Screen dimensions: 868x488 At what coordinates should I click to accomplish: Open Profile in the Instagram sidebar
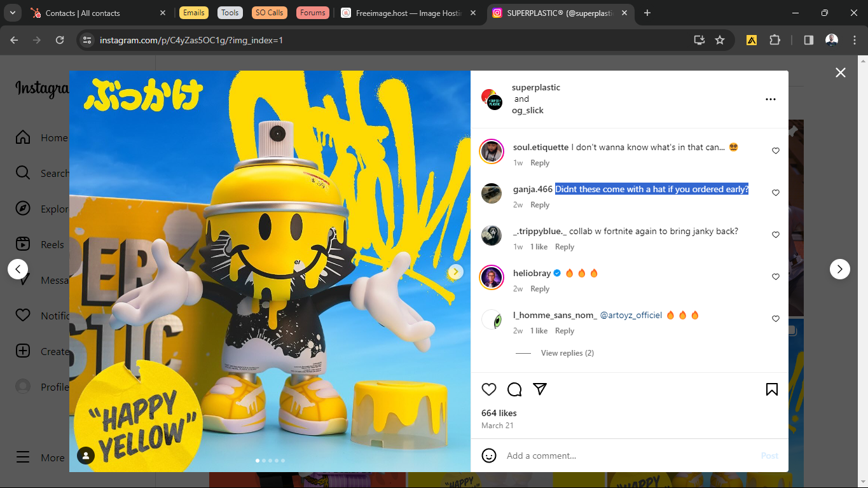pyautogui.click(x=42, y=387)
